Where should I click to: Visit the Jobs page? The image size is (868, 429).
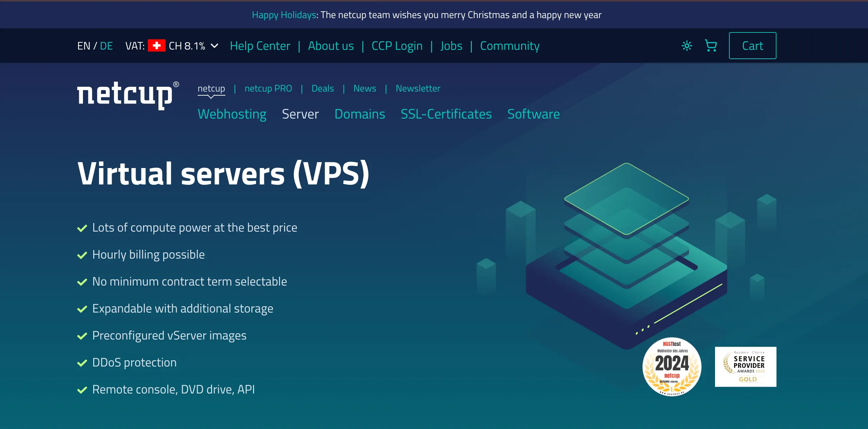[x=451, y=46]
